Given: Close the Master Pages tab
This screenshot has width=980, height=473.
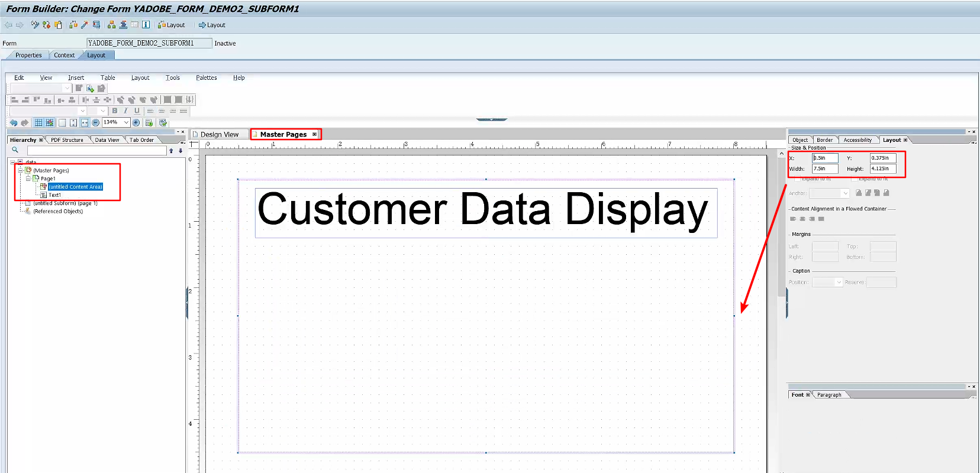Looking at the screenshot, I should point(314,134).
